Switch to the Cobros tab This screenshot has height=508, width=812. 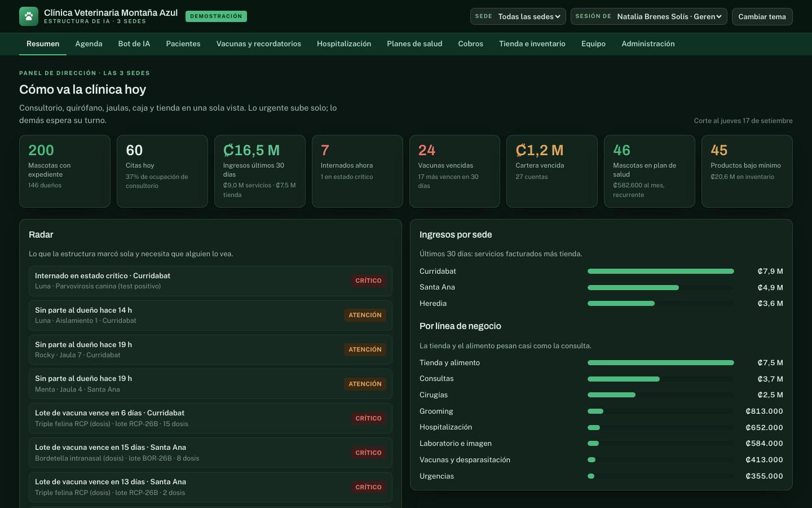[x=471, y=43]
